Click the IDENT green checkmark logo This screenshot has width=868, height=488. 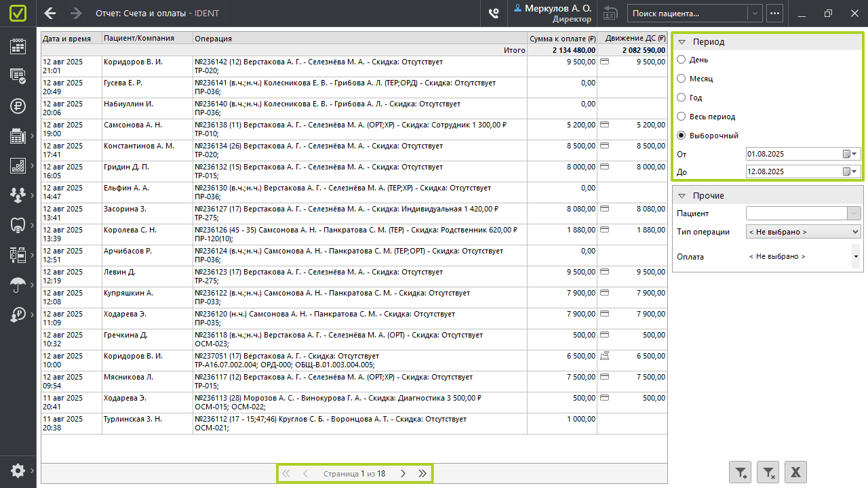(x=18, y=13)
